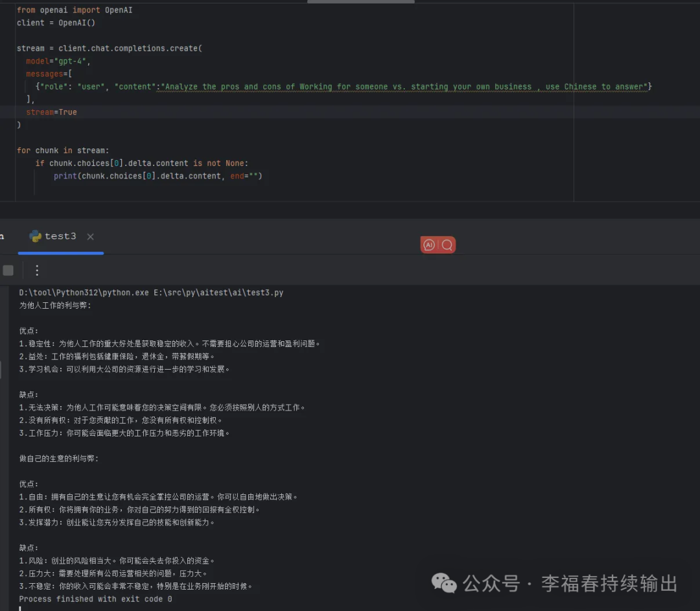Click the console line starting '2.压力大'
This screenshot has height=611, width=700.
pyautogui.click(x=113, y=573)
